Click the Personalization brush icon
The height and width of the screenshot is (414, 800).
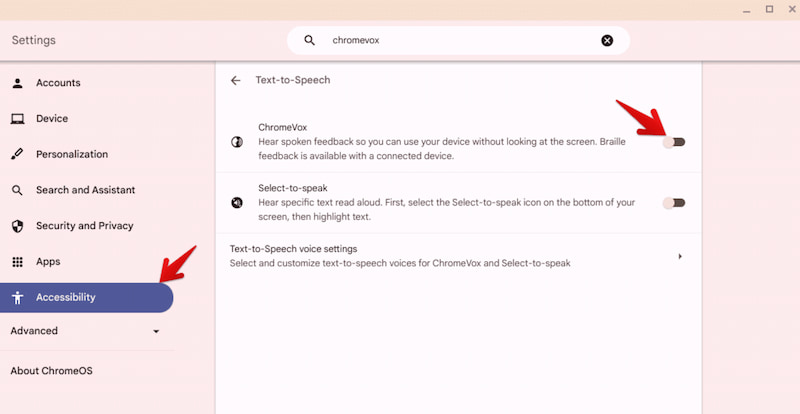[x=17, y=154]
